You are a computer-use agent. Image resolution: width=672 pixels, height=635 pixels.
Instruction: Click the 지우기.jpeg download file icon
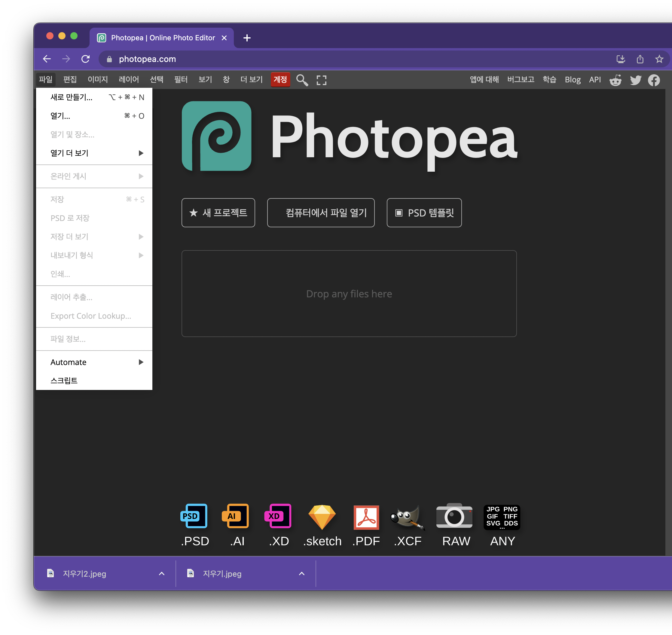click(x=191, y=573)
